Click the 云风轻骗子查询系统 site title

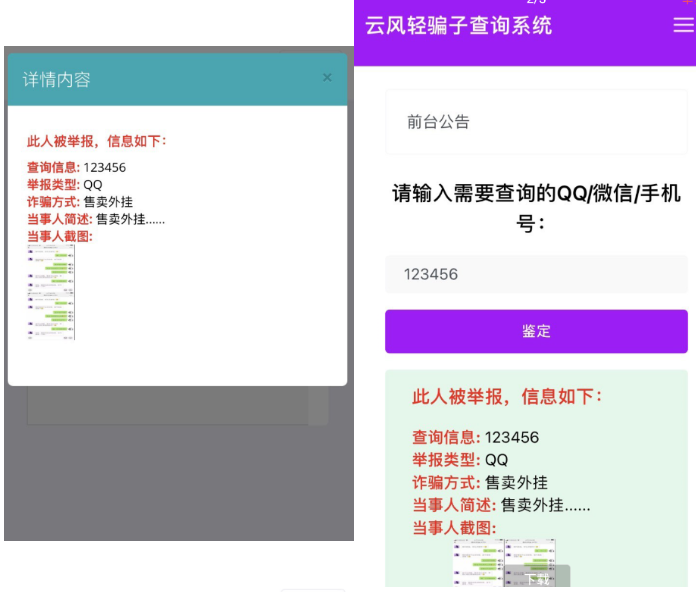(x=459, y=26)
